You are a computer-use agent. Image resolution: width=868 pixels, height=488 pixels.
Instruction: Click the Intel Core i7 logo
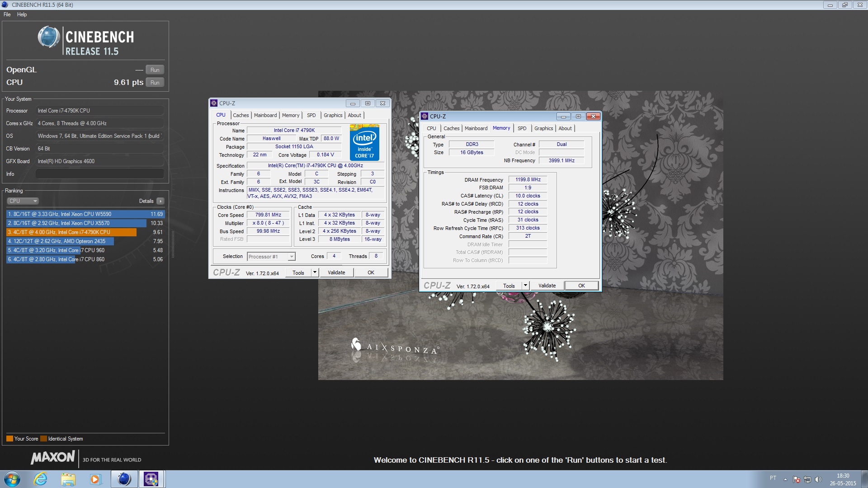[x=364, y=143]
